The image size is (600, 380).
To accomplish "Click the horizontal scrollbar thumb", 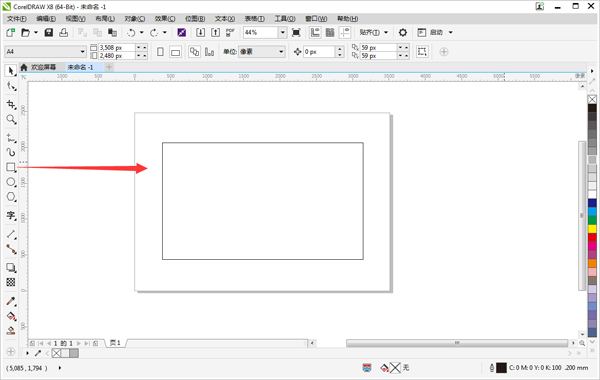I will coord(457,343).
